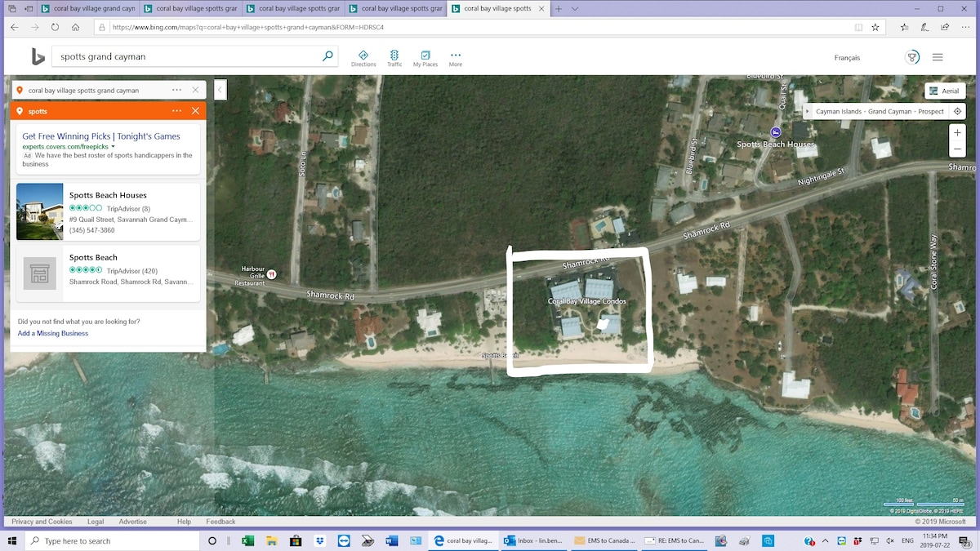Viewport: 980px width, 551px height.
Task: Click the search magnifier icon
Action: click(x=327, y=56)
